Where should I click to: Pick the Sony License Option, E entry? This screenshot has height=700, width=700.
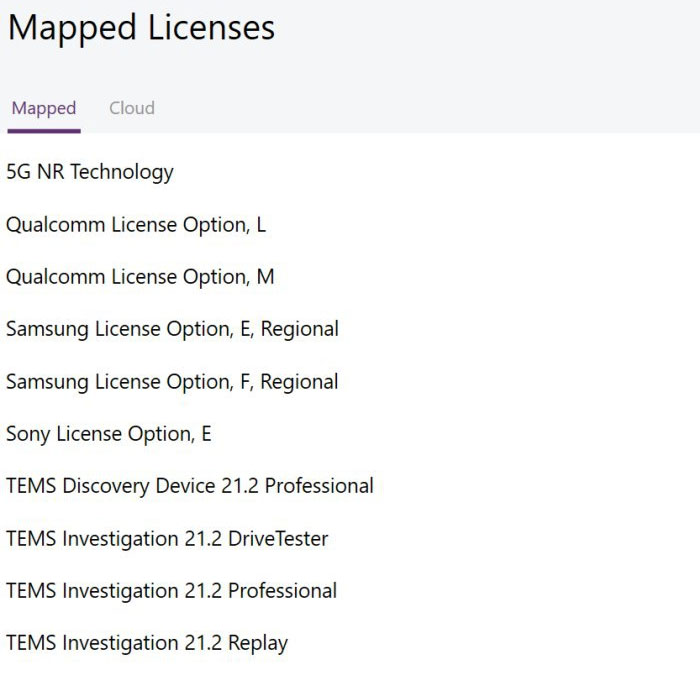click(108, 434)
